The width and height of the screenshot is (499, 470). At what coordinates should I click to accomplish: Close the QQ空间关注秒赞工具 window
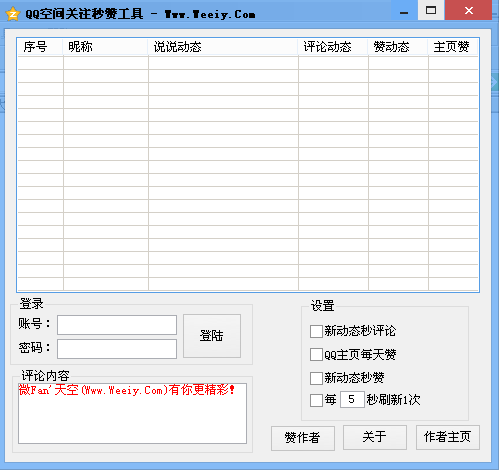(x=469, y=11)
